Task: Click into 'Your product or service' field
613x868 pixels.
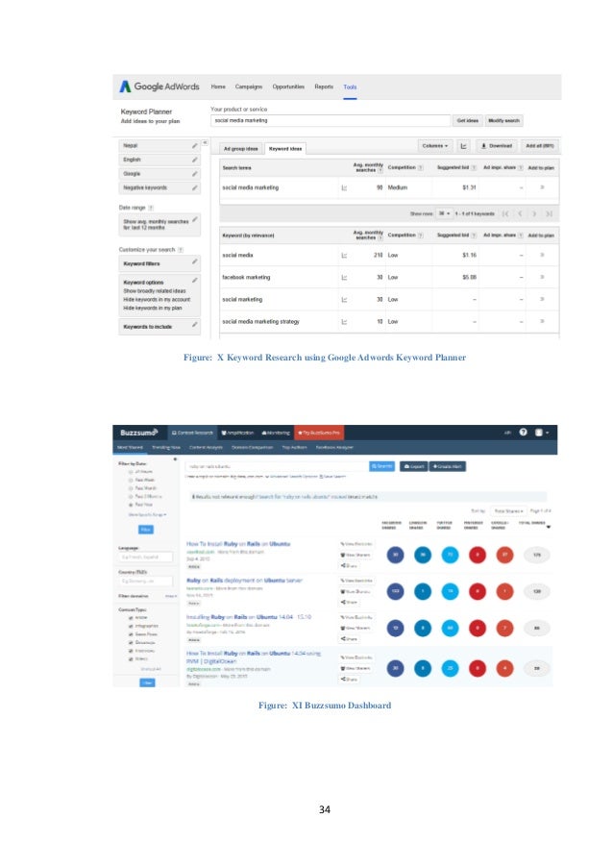Action: click(331, 121)
